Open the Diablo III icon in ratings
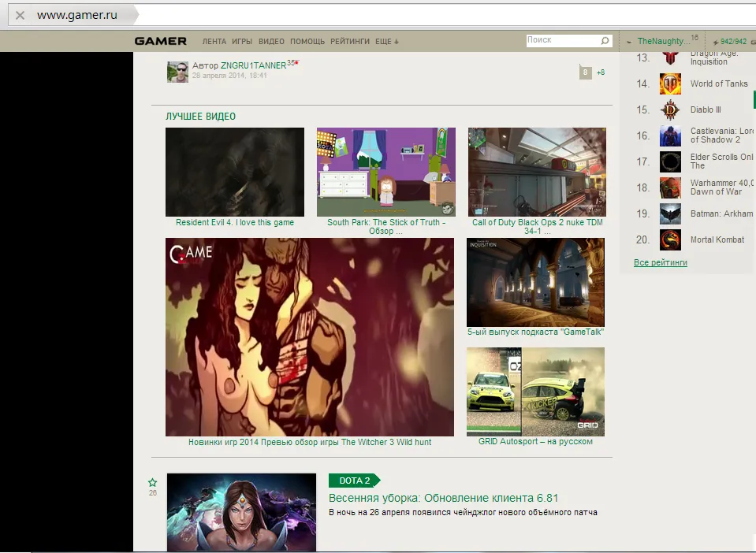Screen dimensions: 756x553 670,109
